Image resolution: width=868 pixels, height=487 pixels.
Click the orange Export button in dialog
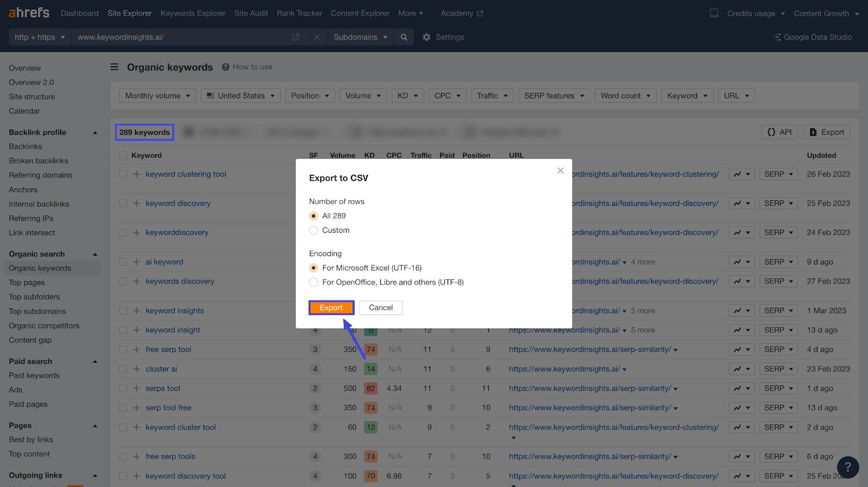click(331, 308)
